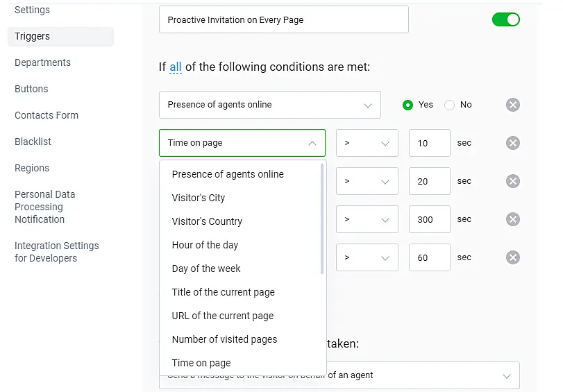Image resolution: width=563 pixels, height=392 pixels.
Task: Pick URL of the current page option
Action: point(223,316)
